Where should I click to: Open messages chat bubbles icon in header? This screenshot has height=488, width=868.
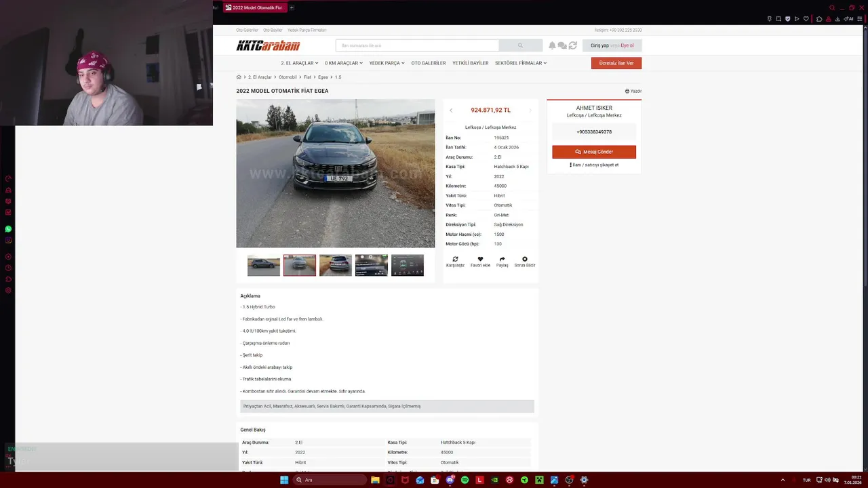[x=562, y=45]
